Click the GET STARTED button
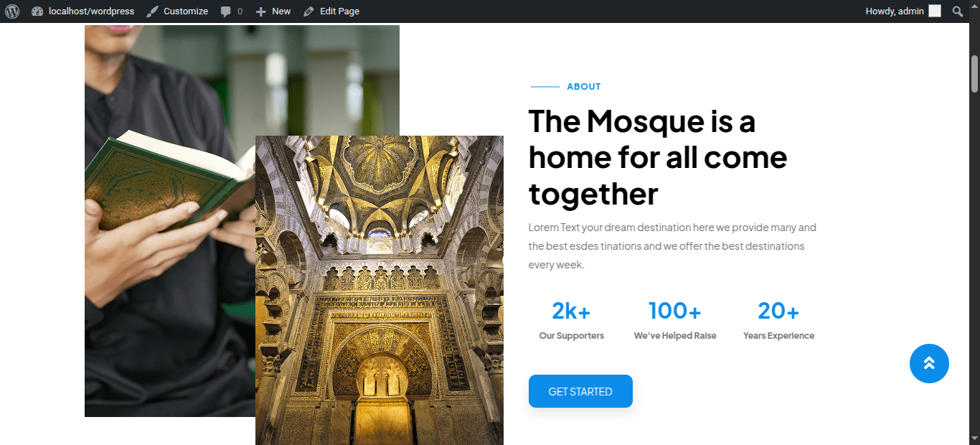Viewport: 980px width, 445px height. 580,391
